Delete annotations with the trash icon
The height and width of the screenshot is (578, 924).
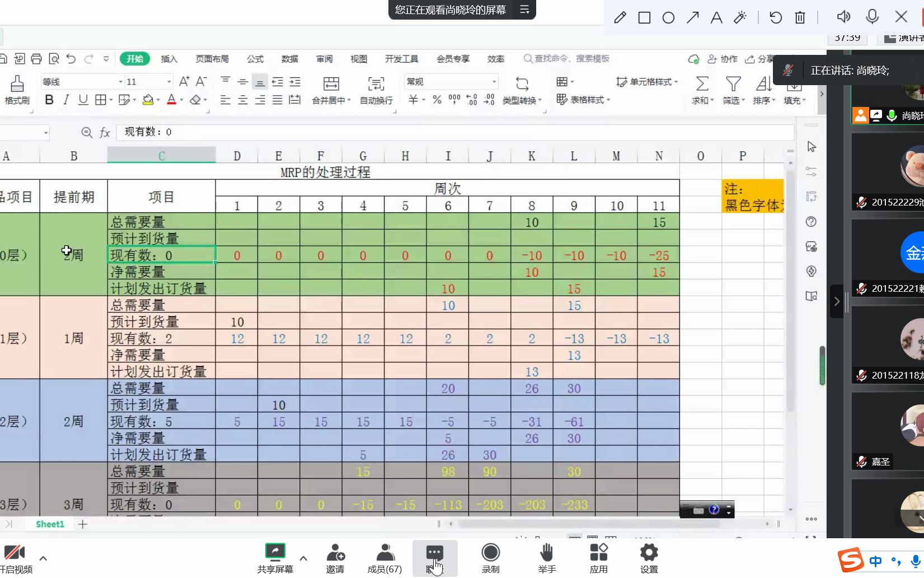(x=800, y=17)
